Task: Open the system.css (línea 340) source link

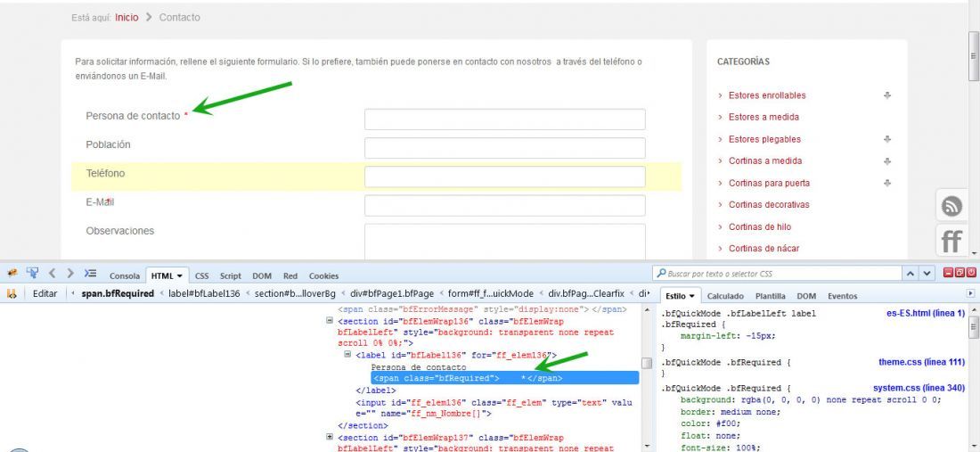Action: [x=919, y=388]
